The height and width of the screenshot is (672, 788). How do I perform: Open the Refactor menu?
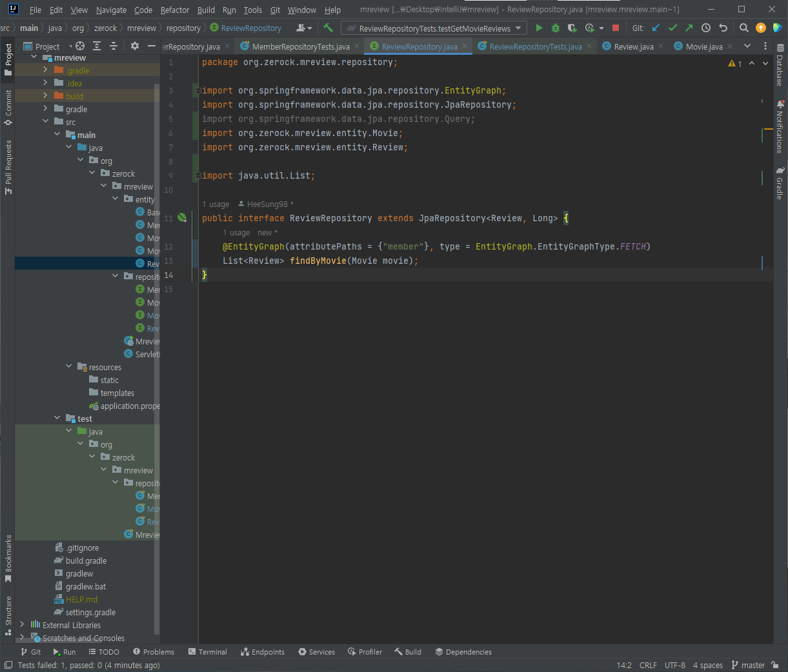(x=175, y=10)
